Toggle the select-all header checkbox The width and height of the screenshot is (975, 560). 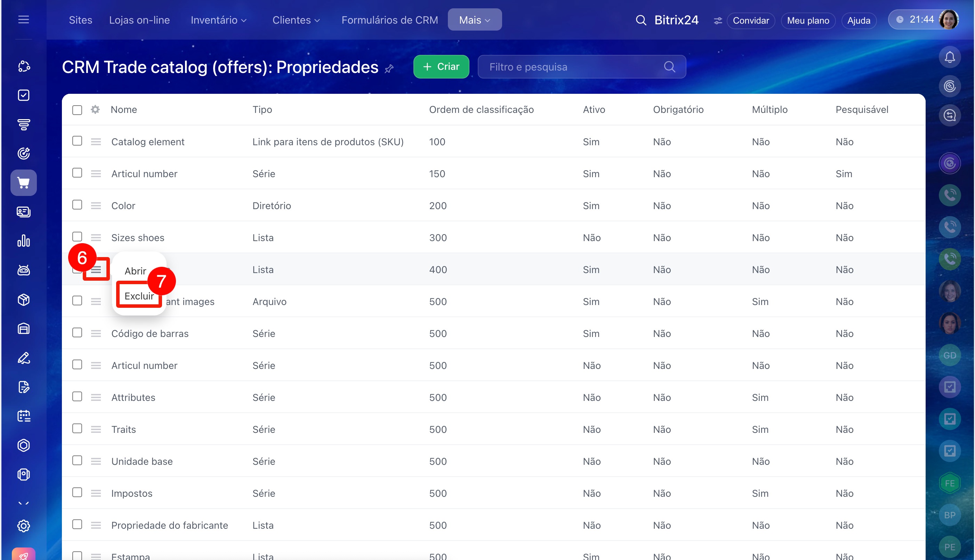(77, 110)
